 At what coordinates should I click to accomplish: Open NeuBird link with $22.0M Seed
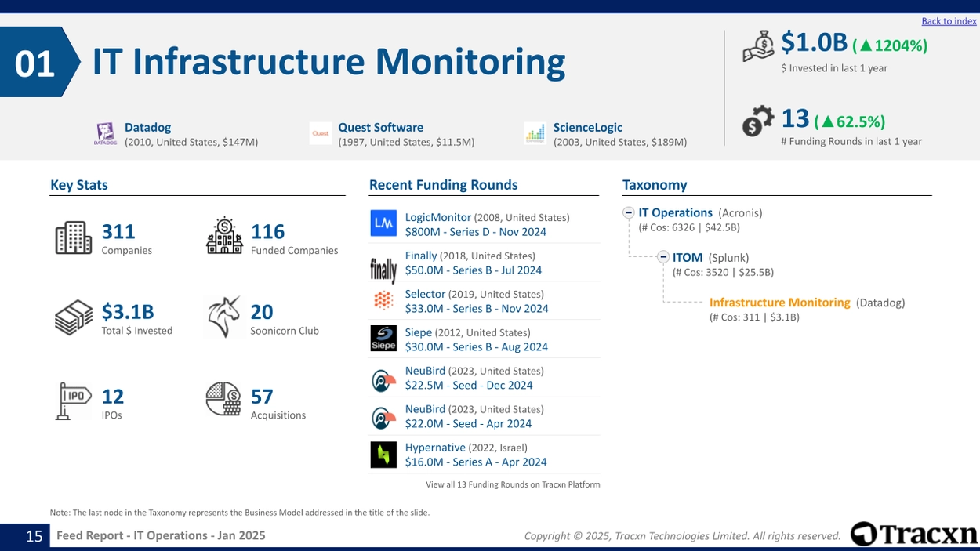[425, 409]
